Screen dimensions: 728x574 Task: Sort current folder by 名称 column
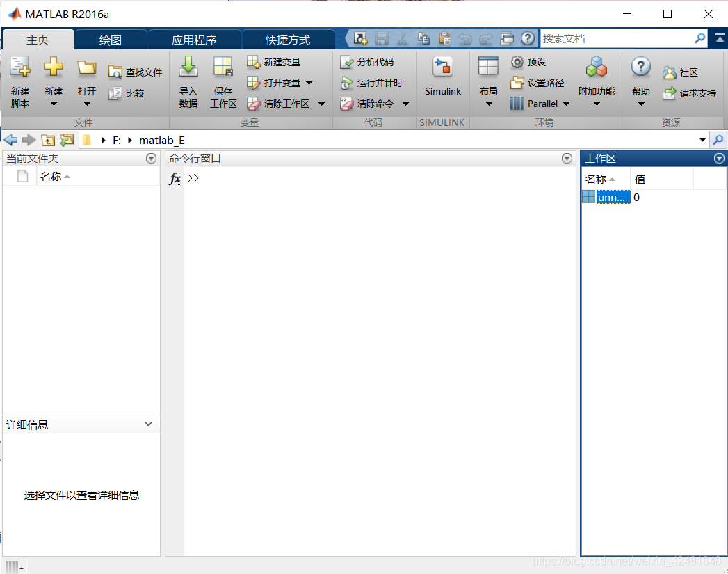pos(97,177)
